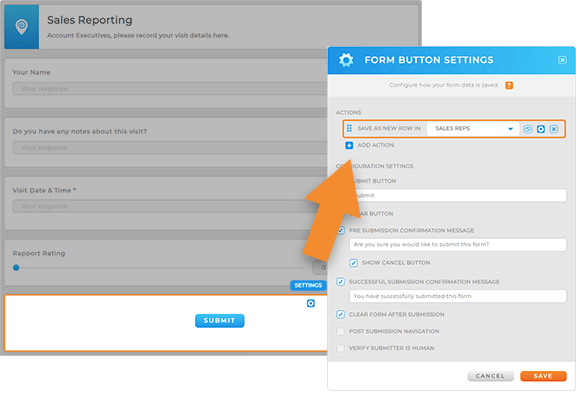Click the Rapport Rating slider handle
Image resolution: width=576 pixels, height=406 pixels.
pyautogui.click(x=16, y=267)
